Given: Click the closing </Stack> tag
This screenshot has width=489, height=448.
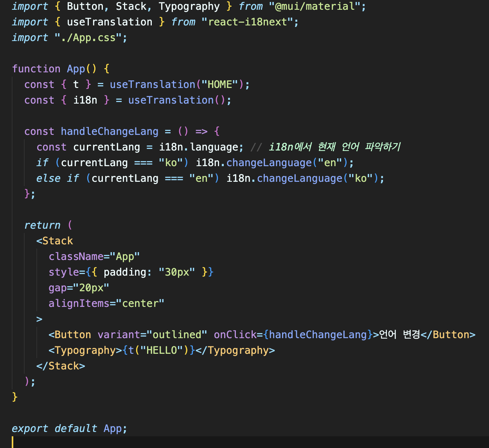Looking at the screenshot, I should (x=61, y=366).
